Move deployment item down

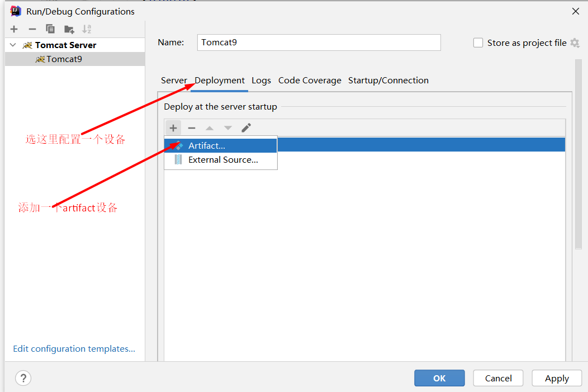point(227,128)
